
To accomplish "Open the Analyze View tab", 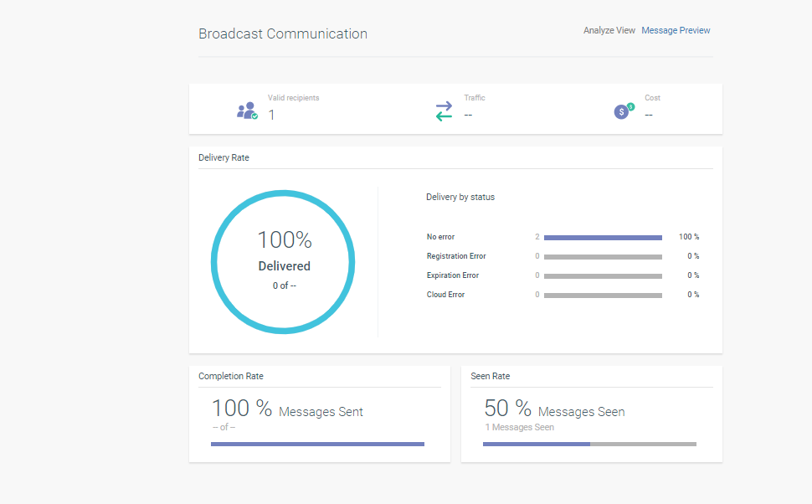I will 609,31.
